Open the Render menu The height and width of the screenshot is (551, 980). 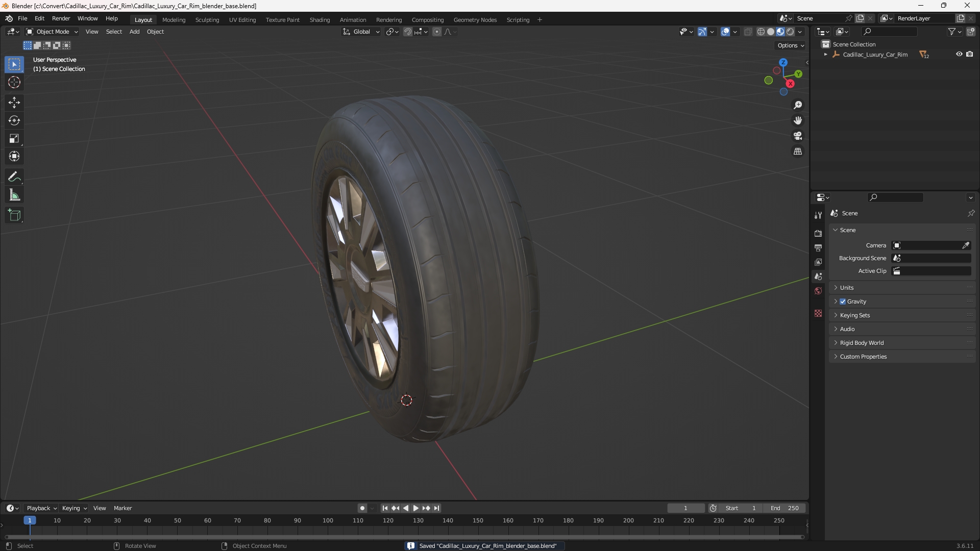point(61,18)
